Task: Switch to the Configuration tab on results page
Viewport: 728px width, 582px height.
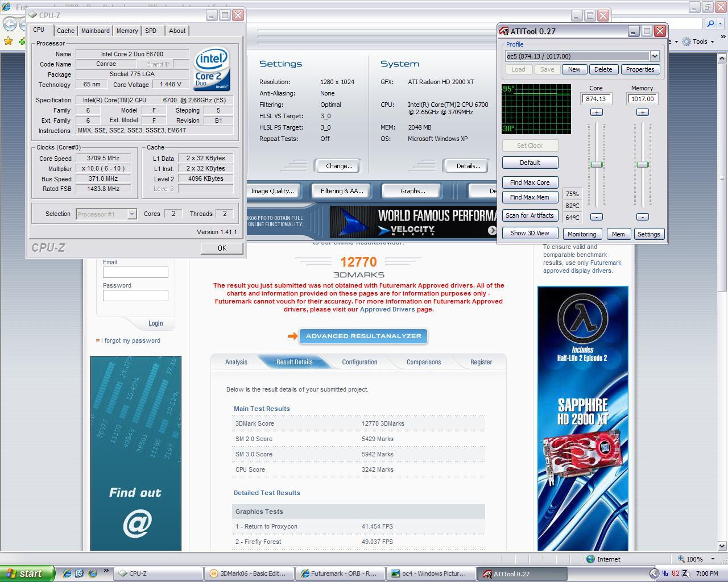Action: pos(359,362)
